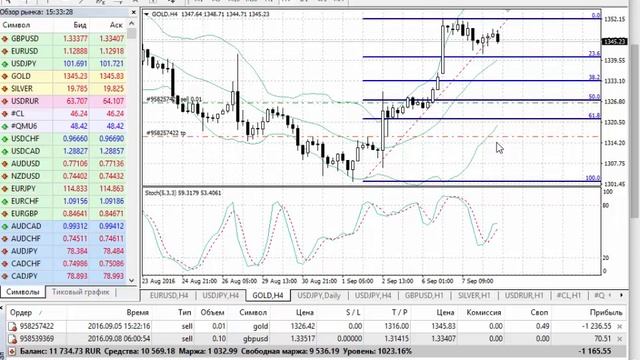
Task: Click the Stoch(5,3,3) indicator label
Action: click(x=183, y=193)
